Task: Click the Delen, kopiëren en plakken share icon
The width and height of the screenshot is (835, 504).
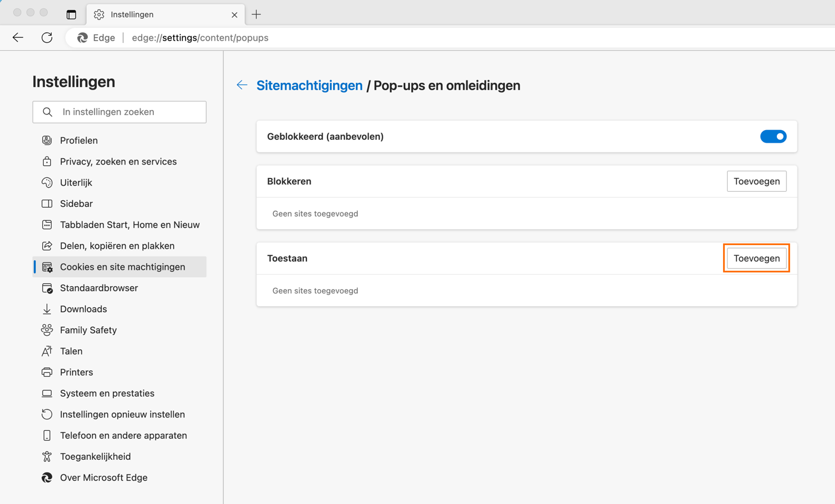Action: 47,246
